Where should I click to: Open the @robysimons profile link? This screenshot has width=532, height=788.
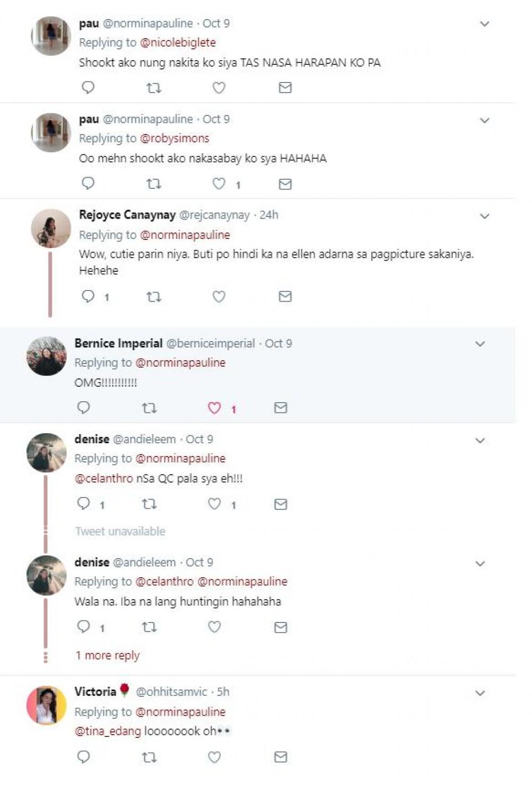(x=174, y=138)
